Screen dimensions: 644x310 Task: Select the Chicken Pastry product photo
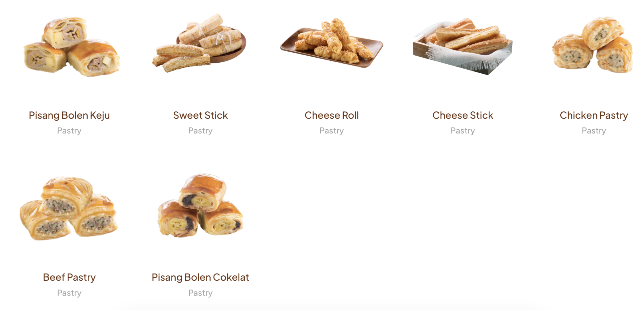coord(593,44)
